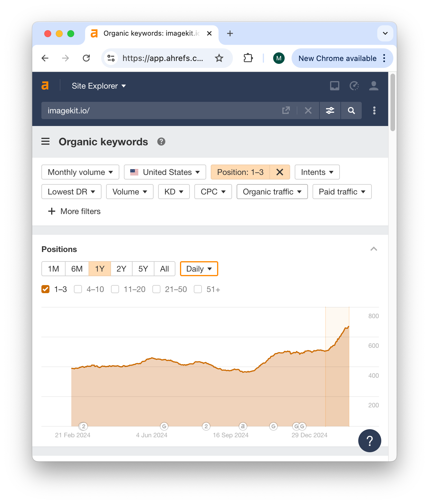Click the magnifier search button
429x504 pixels.
coord(351,110)
